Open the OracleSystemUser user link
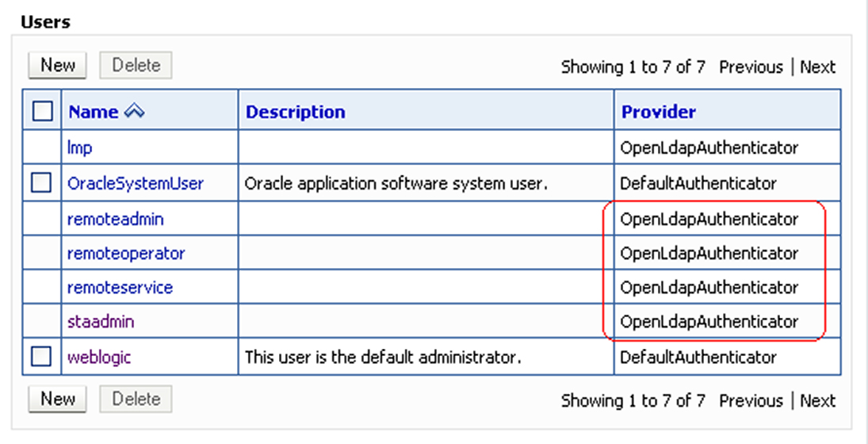The width and height of the screenshot is (868, 444). (136, 183)
